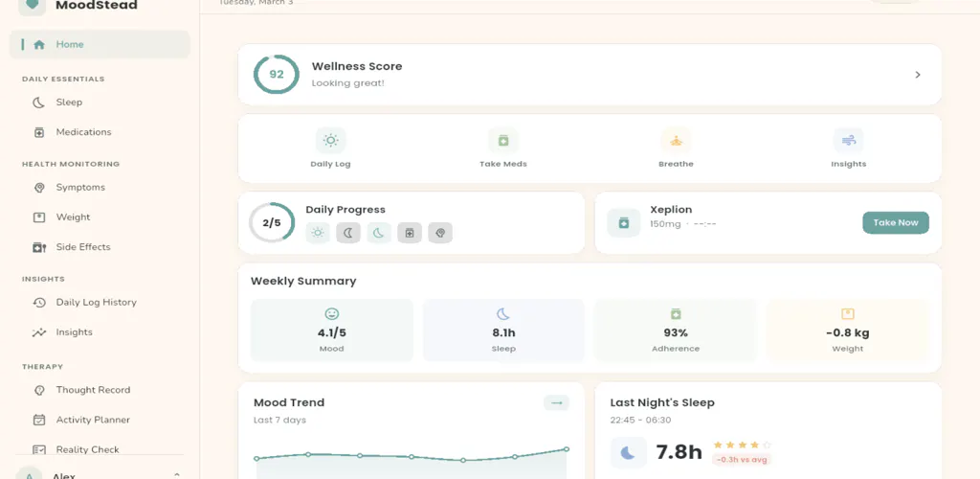This screenshot has height=479, width=980.
Task: Click the Xeplion medication name
Action: [671, 210]
